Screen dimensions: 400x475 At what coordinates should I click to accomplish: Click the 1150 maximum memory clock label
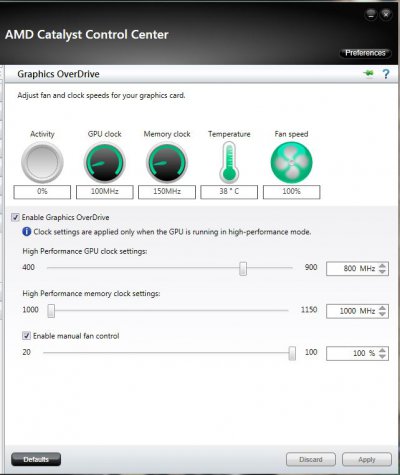pos(309,310)
